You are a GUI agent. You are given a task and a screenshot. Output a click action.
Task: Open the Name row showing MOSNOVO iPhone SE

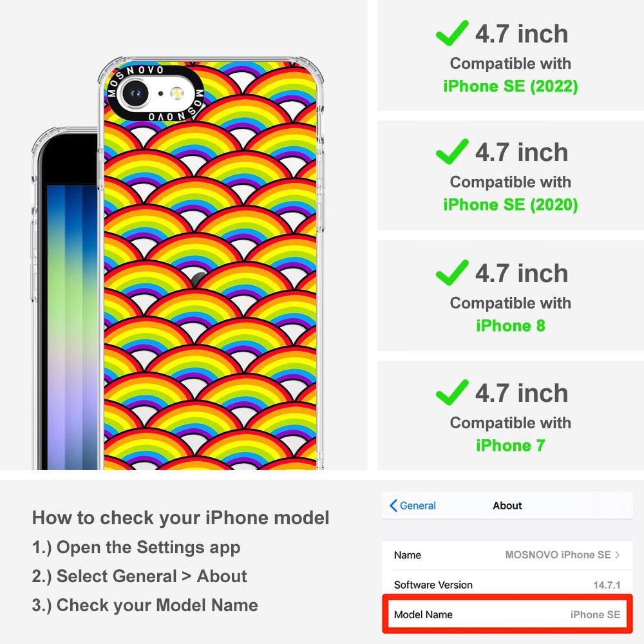click(507, 555)
